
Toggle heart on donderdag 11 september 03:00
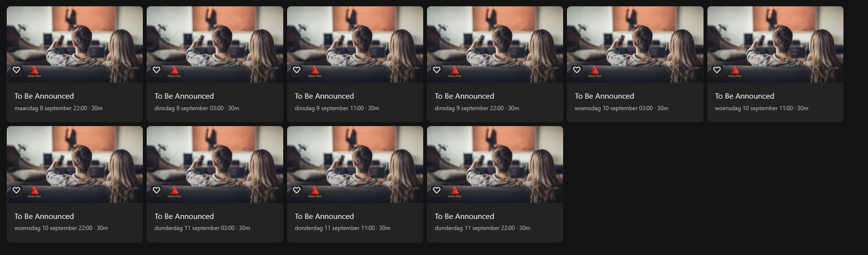156,191
